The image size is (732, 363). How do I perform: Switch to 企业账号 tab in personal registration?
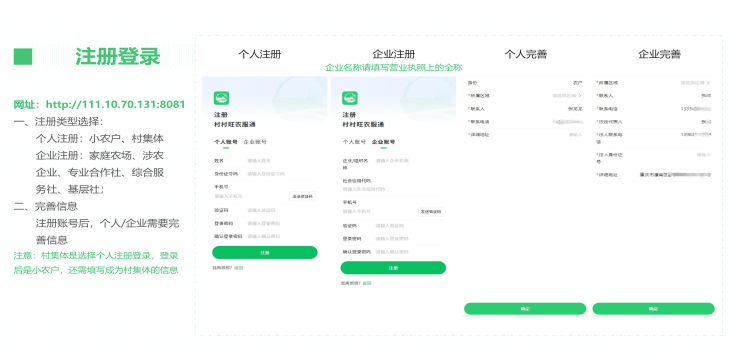point(255,142)
